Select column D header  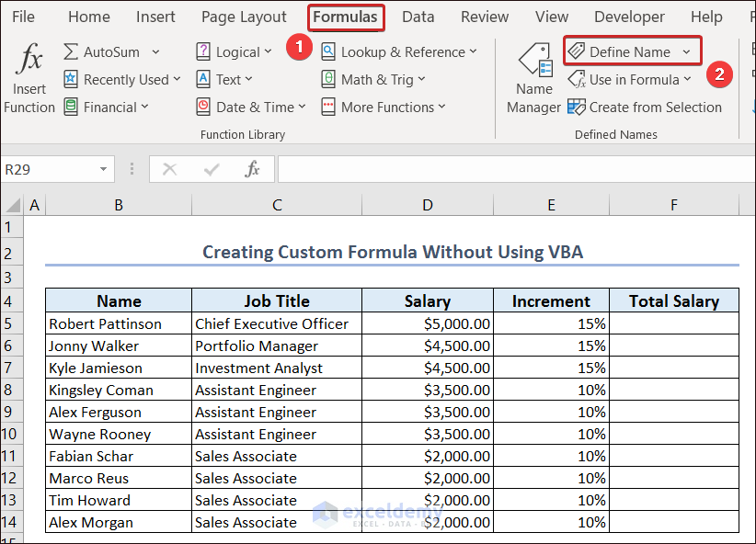pos(427,206)
